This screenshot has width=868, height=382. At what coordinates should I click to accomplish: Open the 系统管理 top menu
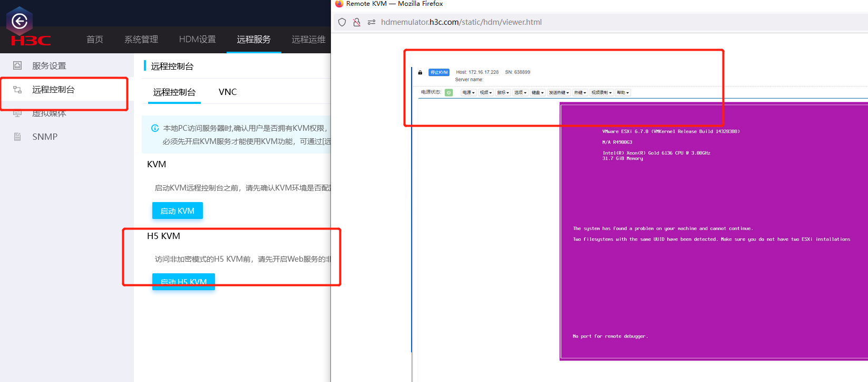point(141,40)
